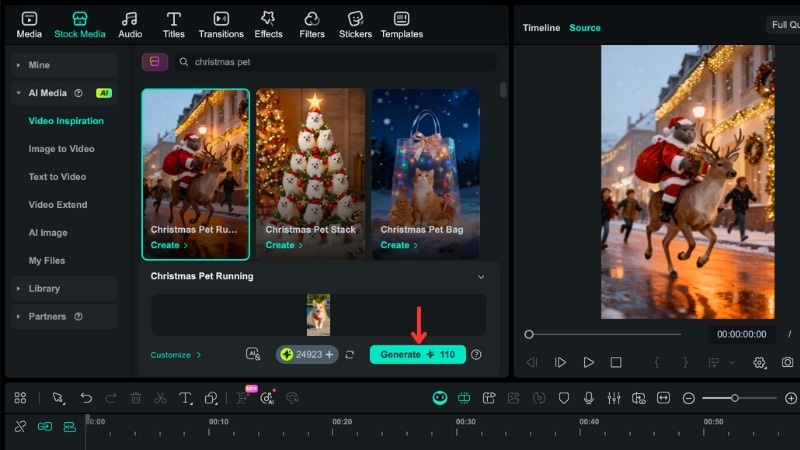Open the Transitions tab
Viewport: 800px width, 450px height.
click(x=221, y=25)
